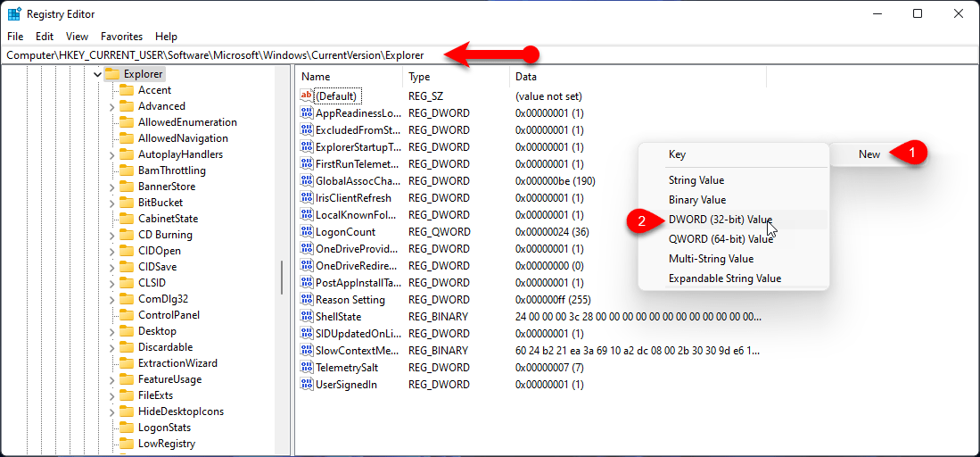This screenshot has width=980, height=457.
Task: Click the ExcludedFromSt... value icon
Action: point(306,129)
